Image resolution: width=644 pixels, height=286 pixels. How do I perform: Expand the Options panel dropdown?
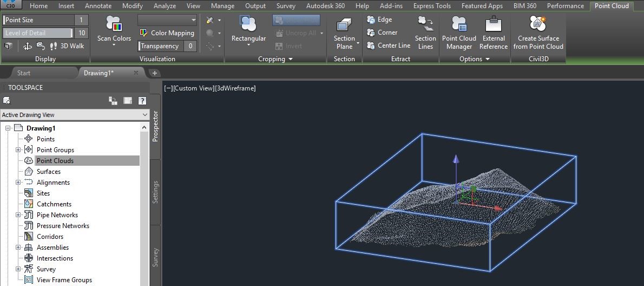(475, 59)
